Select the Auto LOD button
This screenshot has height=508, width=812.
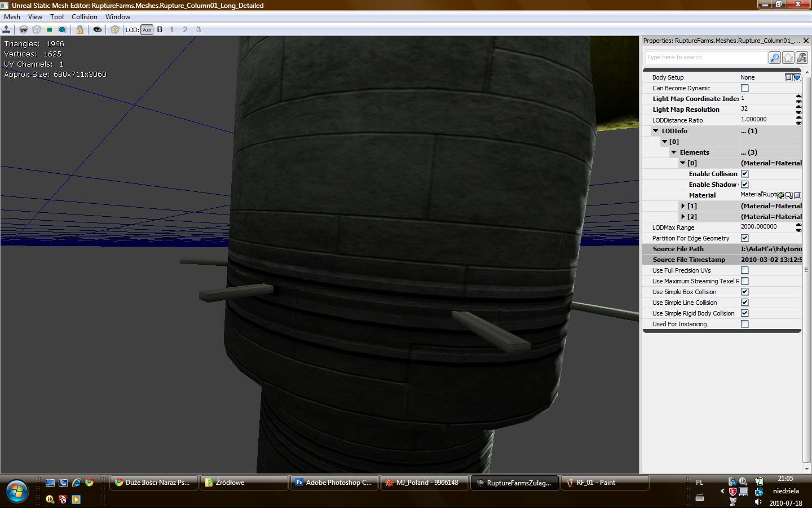pyautogui.click(x=147, y=29)
